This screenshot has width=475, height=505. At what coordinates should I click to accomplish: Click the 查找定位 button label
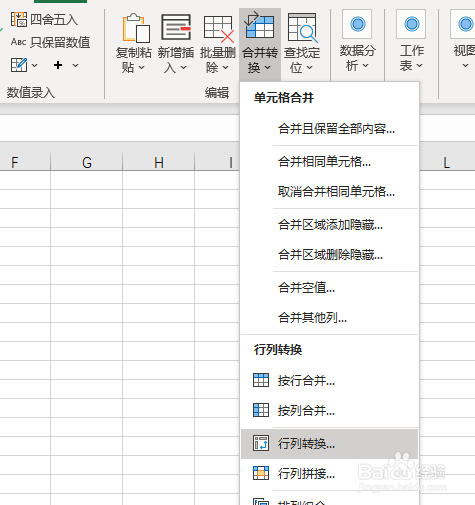click(x=302, y=60)
